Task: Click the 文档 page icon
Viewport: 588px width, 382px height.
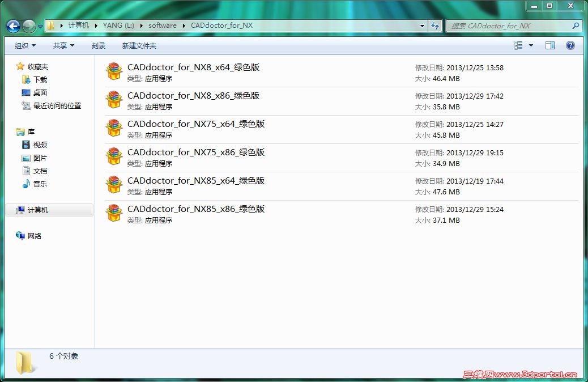Action: (26, 171)
